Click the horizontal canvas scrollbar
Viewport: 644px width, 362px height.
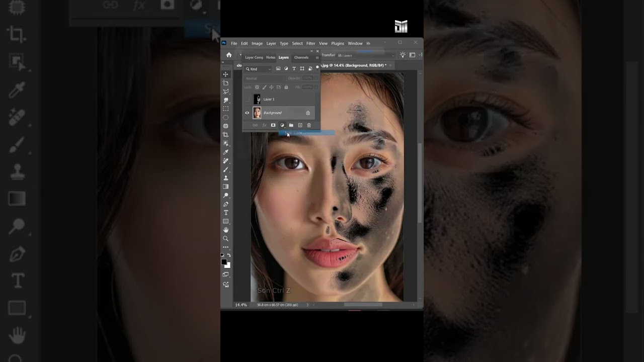pos(363,305)
